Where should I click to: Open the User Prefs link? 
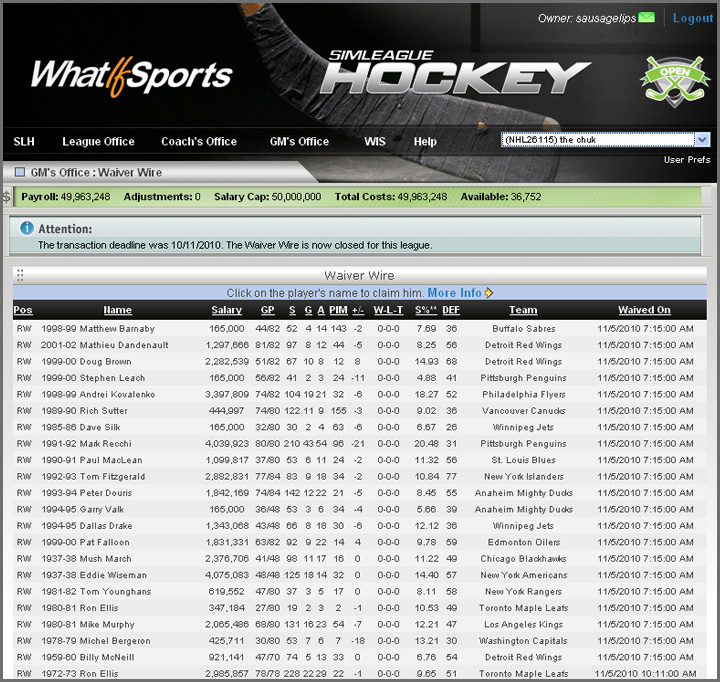(687, 160)
